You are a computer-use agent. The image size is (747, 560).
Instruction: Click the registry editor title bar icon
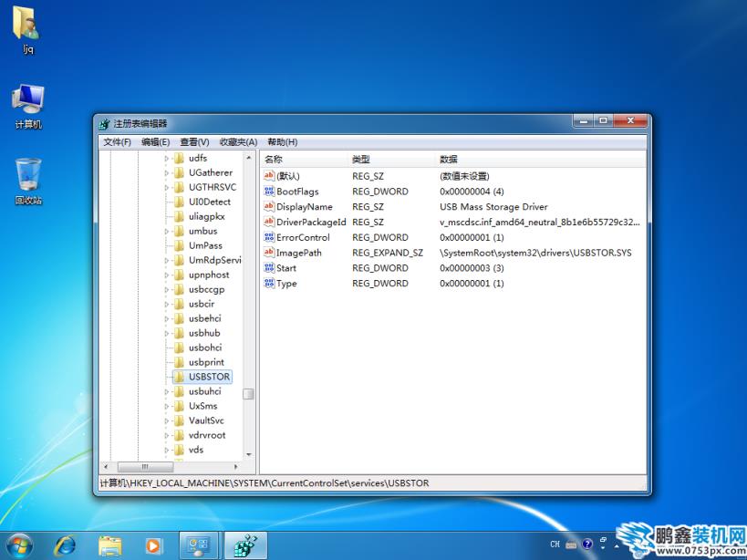coord(104,124)
